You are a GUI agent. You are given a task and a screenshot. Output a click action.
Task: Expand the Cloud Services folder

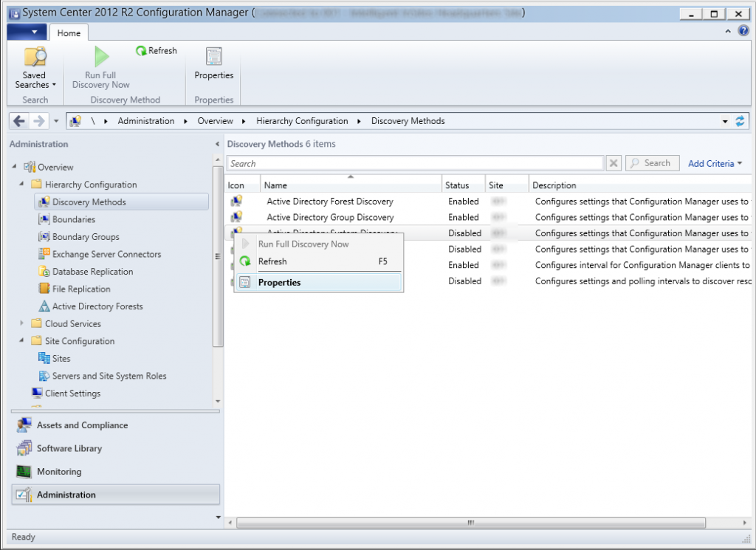pos(21,323)
